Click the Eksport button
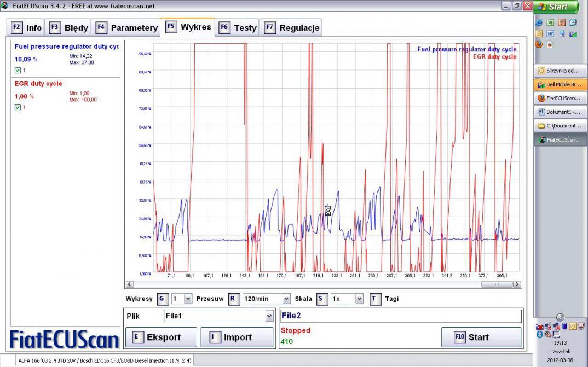 162,337
